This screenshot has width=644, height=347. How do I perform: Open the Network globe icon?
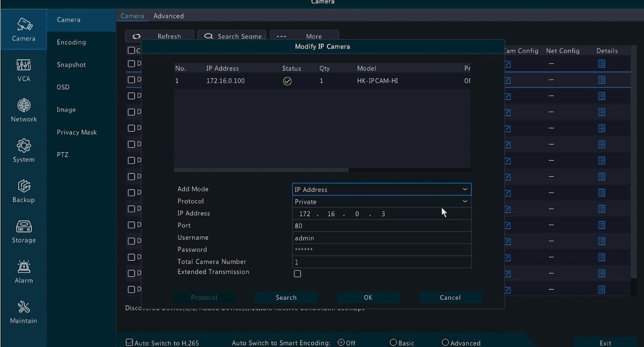(x=23, y=106)
